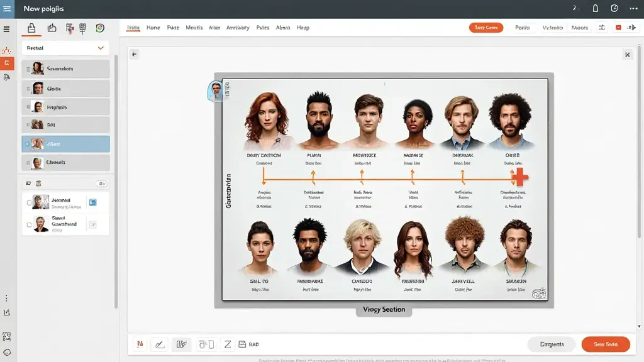Open the clock history icon in the header

coord(614,9)
